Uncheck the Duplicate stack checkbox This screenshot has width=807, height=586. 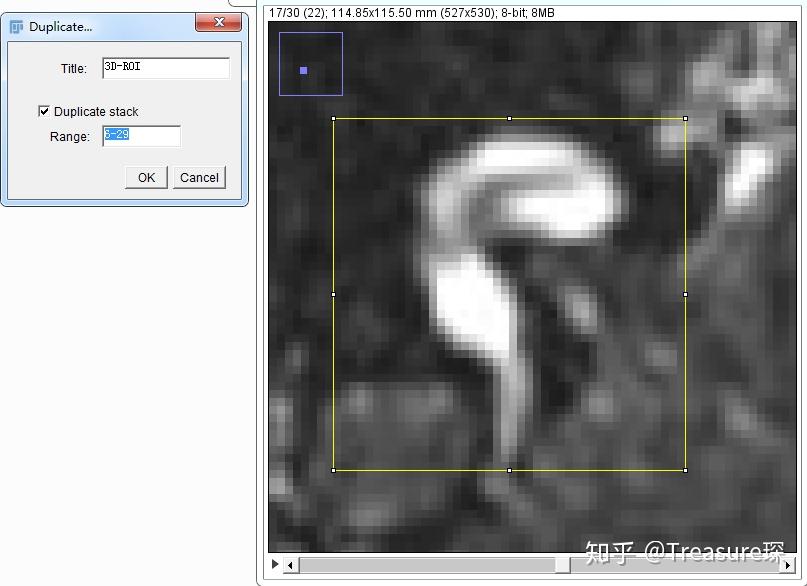pos(43,111)
